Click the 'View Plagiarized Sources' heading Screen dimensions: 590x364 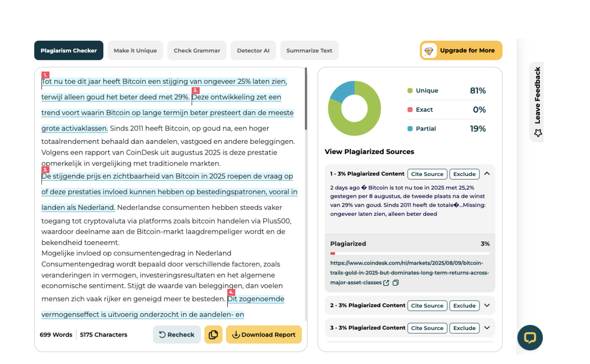pos(370,152)
